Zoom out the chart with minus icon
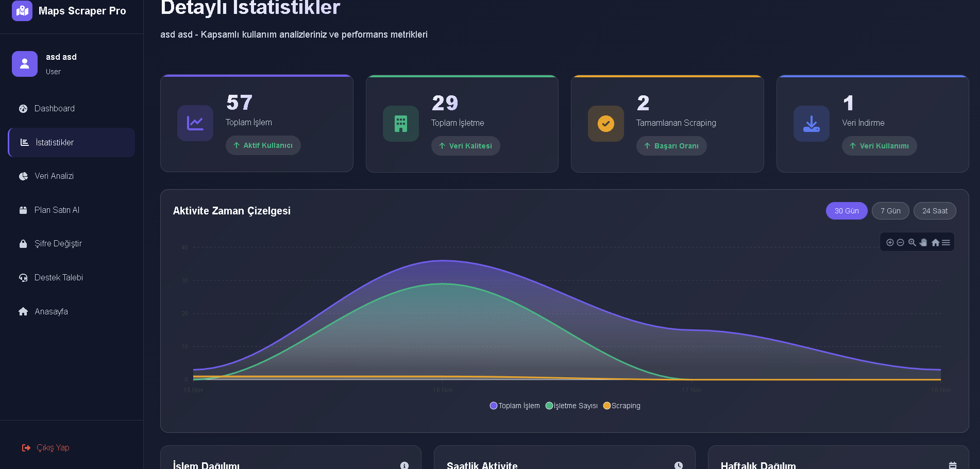Screen dimensions: 980x469 click(900, 242)
